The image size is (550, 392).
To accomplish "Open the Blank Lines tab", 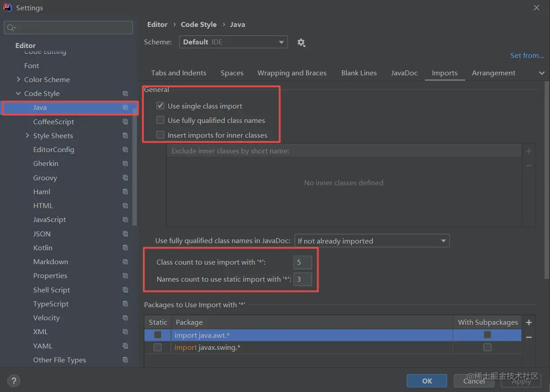I will 359,73.
